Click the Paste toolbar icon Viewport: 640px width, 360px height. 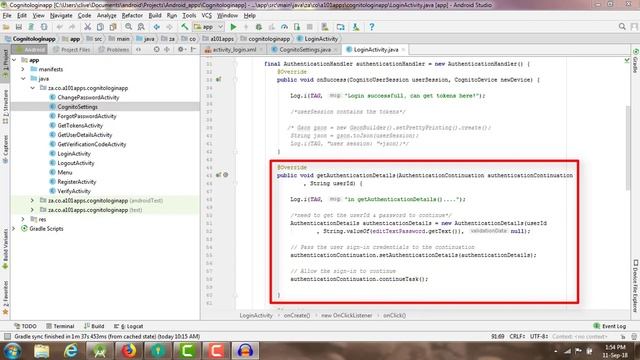pyautogui.click(x=113, y=27)
